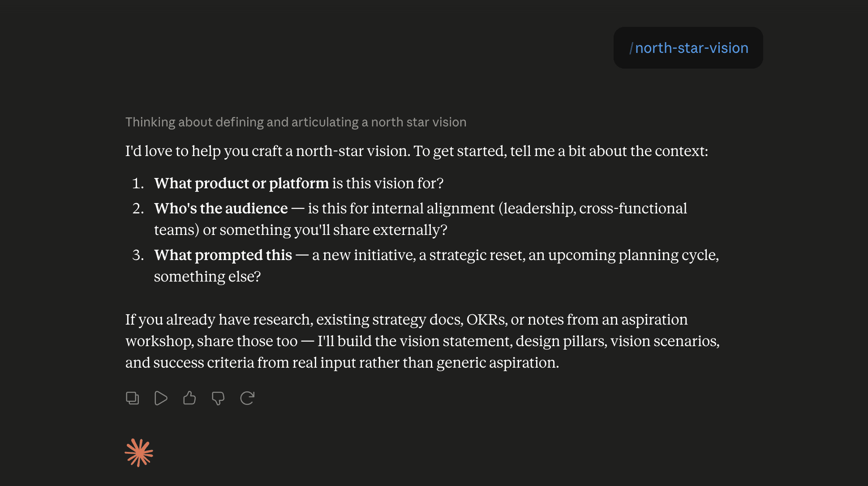Screen dimensions: 868x486
Task: Give the response a thumbs up
Action: 189,398
